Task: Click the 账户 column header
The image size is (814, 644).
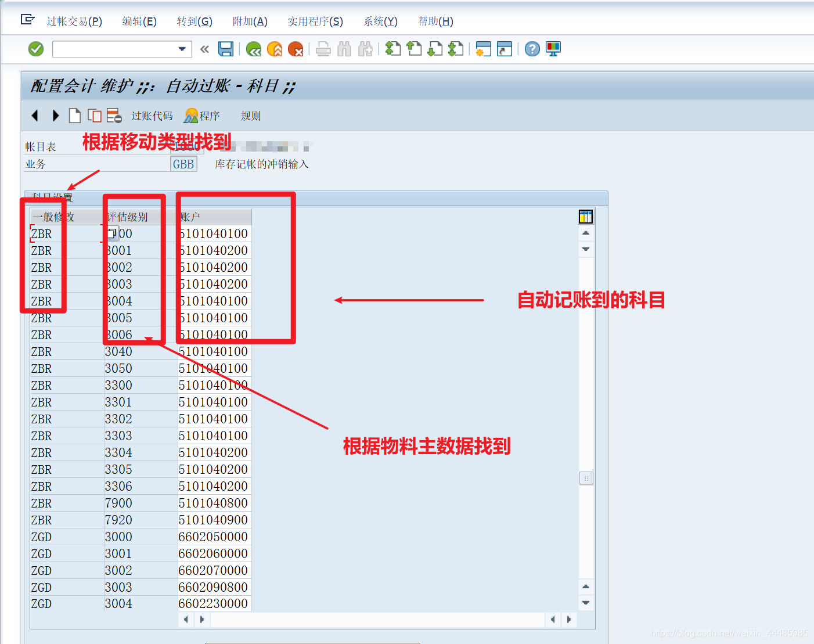Action: click(x=215, y=217)
